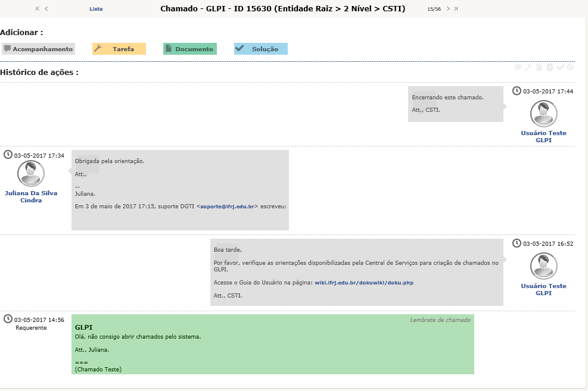Toggle the task filter wrench icon
Viewport: 588px width, 391px height.
pyautogui.click(x=528, y=67)
